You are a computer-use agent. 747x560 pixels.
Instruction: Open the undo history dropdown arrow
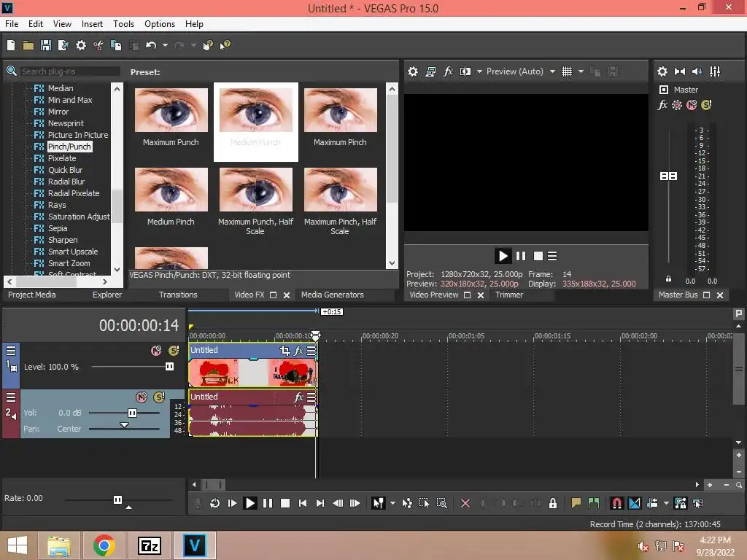click(165, 45)
